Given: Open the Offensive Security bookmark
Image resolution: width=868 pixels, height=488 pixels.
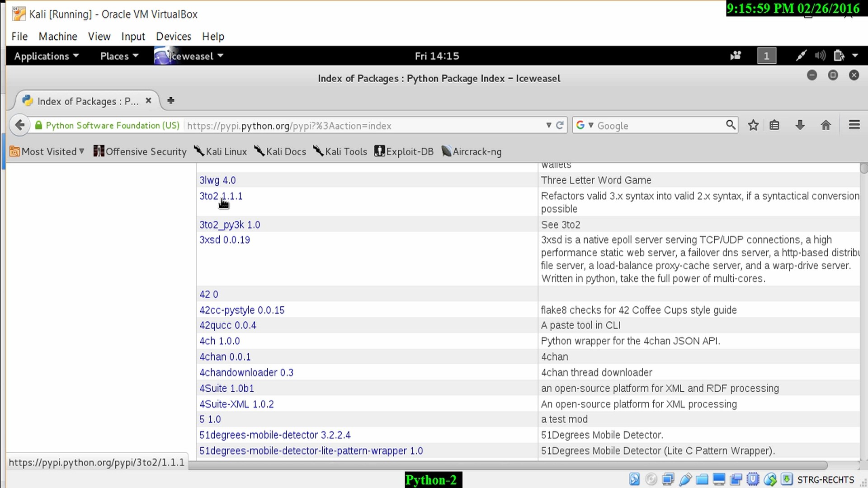Looking at the screenshot, I should tap(140, 152).
